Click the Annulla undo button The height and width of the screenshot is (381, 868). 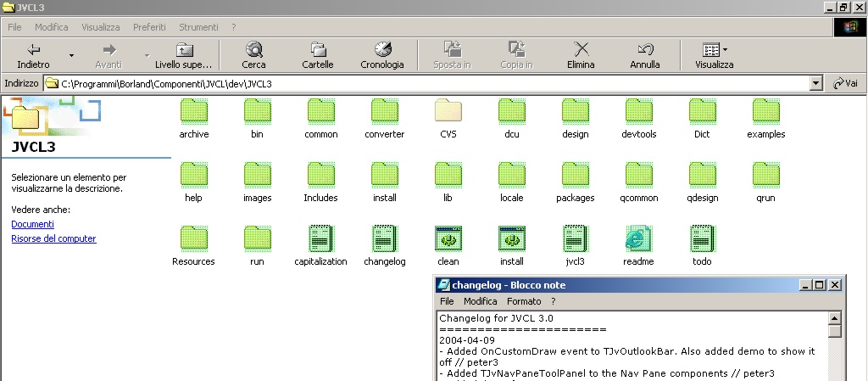(x=645, y=55)
